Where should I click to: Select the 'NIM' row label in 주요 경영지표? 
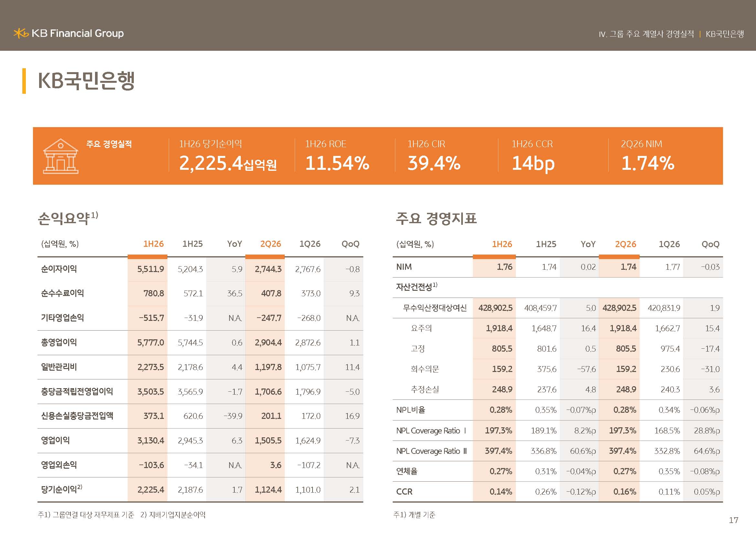[404, 267]
